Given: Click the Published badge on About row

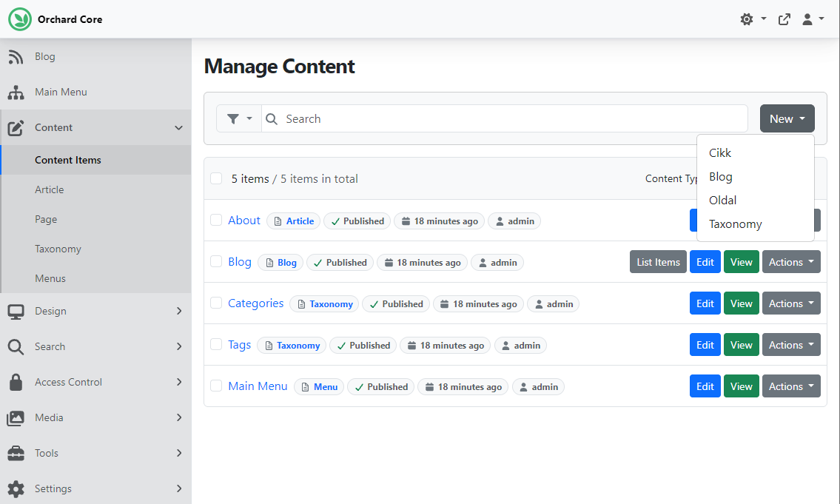Looking at the screenshot, I should pyautogui.click(x=357, y=221).
